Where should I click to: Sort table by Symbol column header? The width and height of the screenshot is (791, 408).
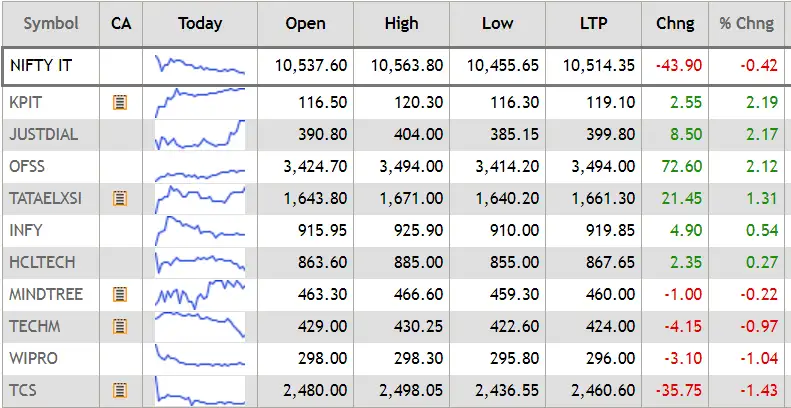pyautogui.click(x=51, y=23)
